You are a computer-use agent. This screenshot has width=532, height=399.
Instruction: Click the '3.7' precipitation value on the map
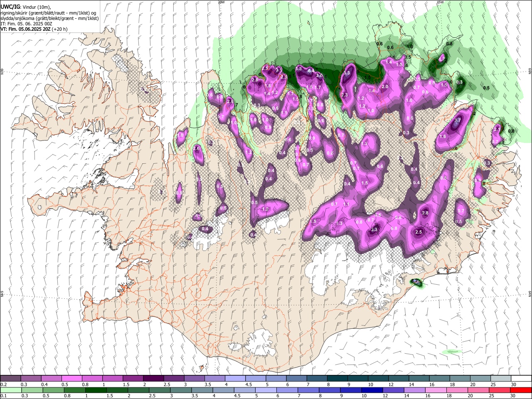458,120
